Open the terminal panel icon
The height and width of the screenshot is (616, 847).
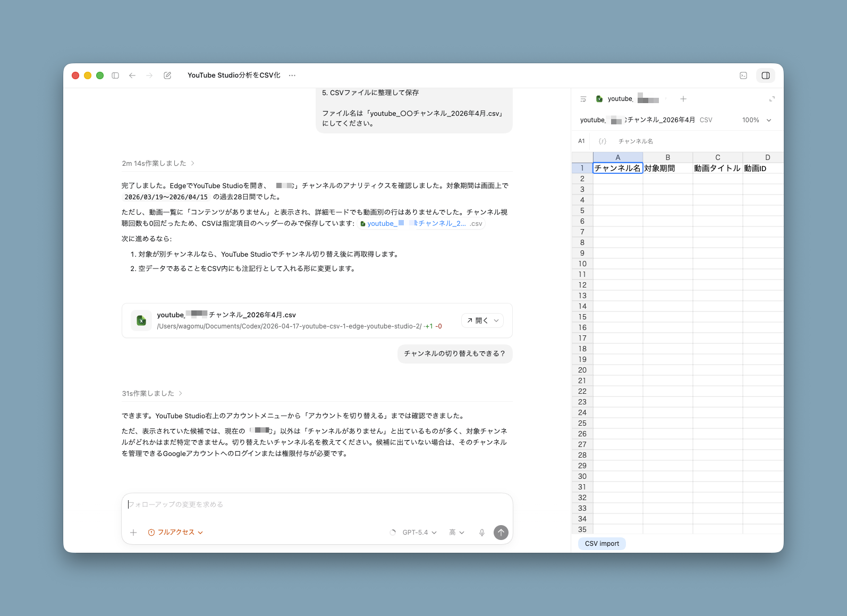tap(743, 75)
